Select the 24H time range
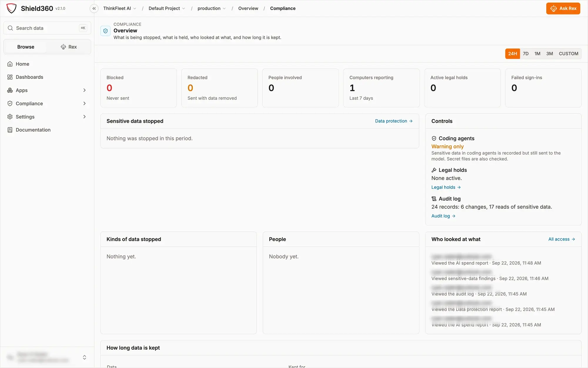This screenshot has height=368, width=588. point(512,54)
